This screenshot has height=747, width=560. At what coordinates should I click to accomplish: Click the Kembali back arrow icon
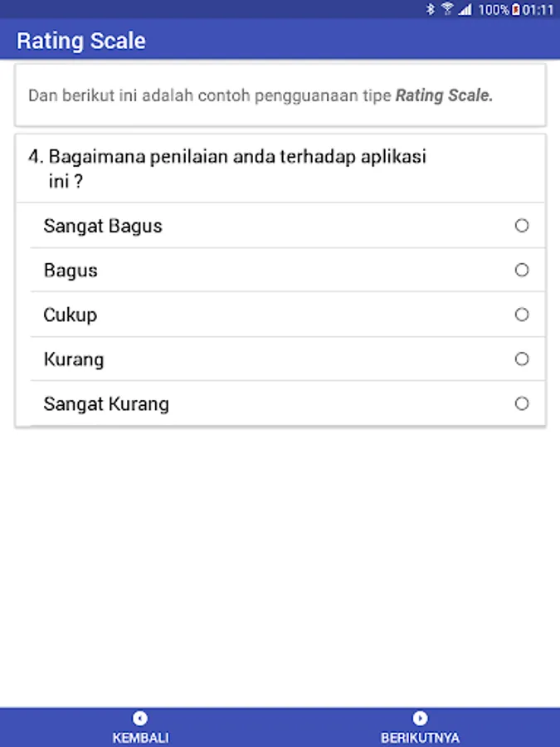click(140, 719)
